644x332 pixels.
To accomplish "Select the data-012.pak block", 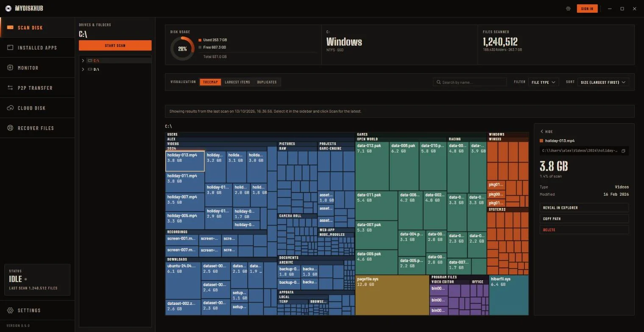I will (372, 166).
